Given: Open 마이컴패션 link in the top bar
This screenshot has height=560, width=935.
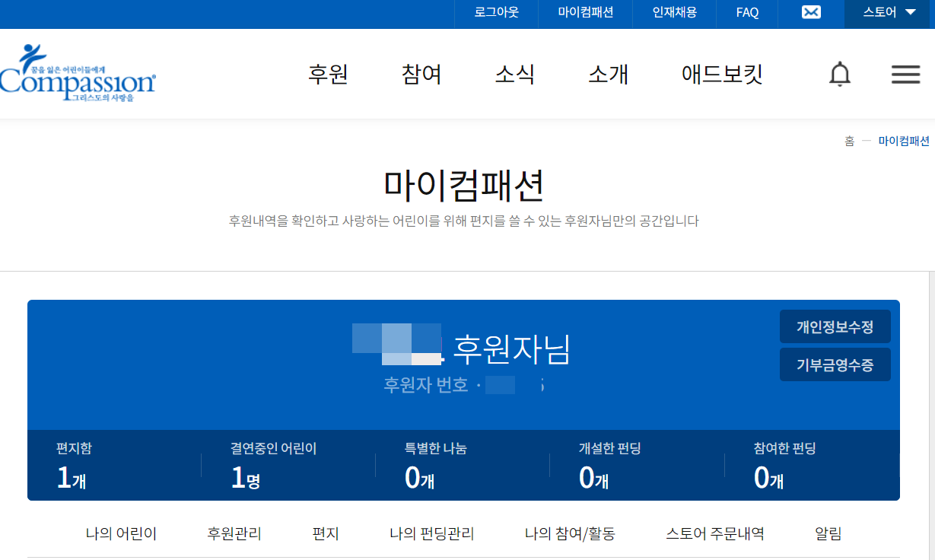Looking at the screenshot, I should coord(585,13).
